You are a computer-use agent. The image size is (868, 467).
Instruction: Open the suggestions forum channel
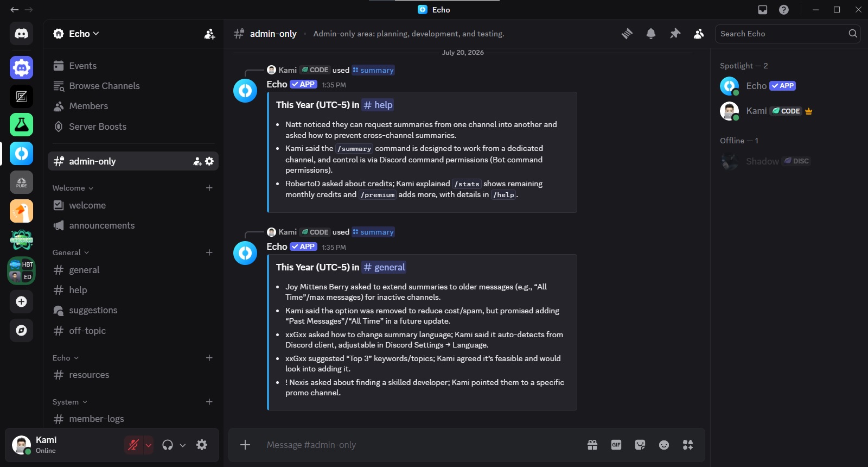[x=133, y=310]
